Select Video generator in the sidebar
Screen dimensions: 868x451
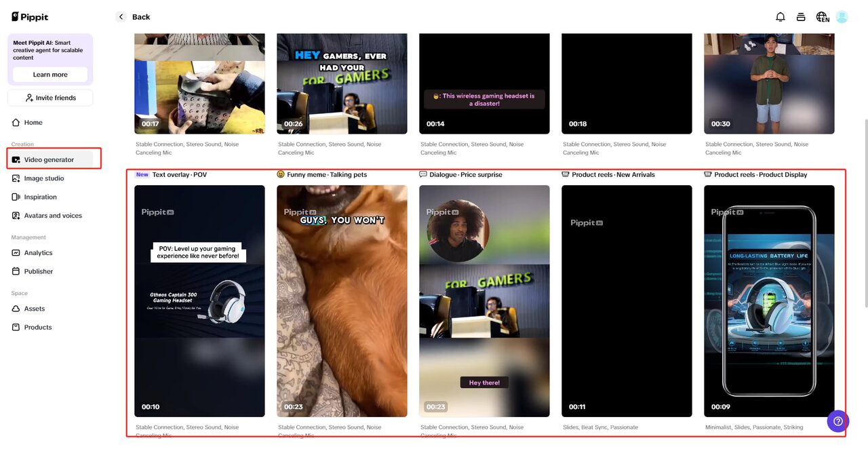(49, 160)
